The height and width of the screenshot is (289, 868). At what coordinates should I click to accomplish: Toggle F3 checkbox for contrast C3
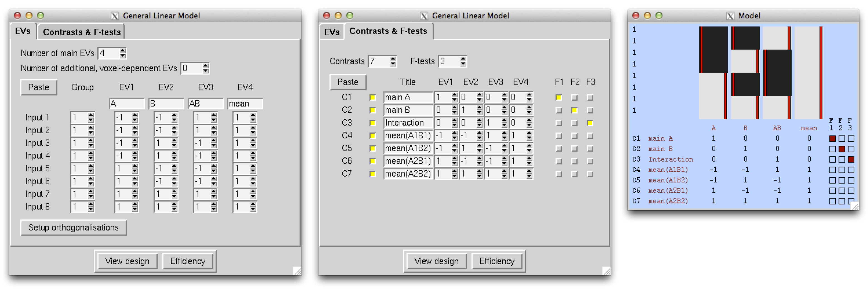point(590,123)
